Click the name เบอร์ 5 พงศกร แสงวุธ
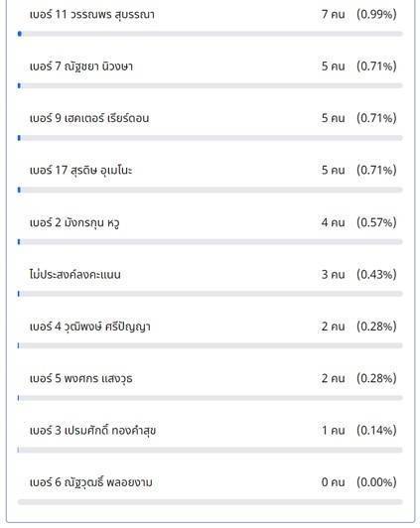This screenshot has height=528, width=420. point(80,378)
